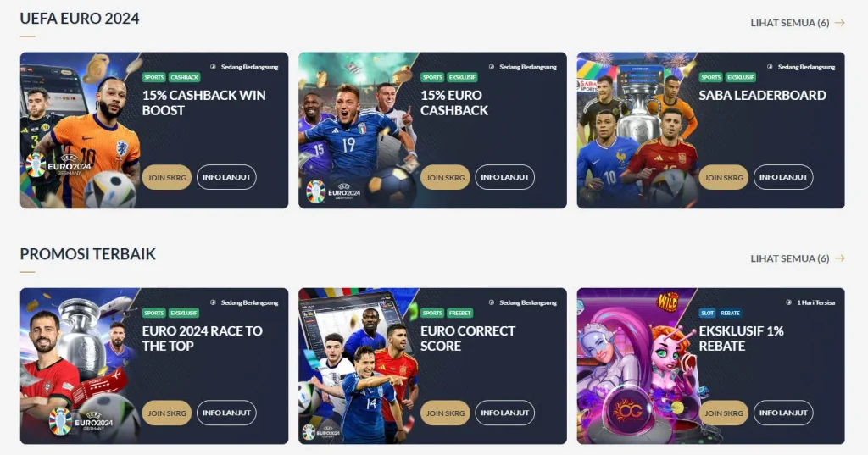This screenshot has width=868, height=455.
Task: Join the 15% Cashback Win Boost promo
Action: pyautogui.click(x=167, y=177)
